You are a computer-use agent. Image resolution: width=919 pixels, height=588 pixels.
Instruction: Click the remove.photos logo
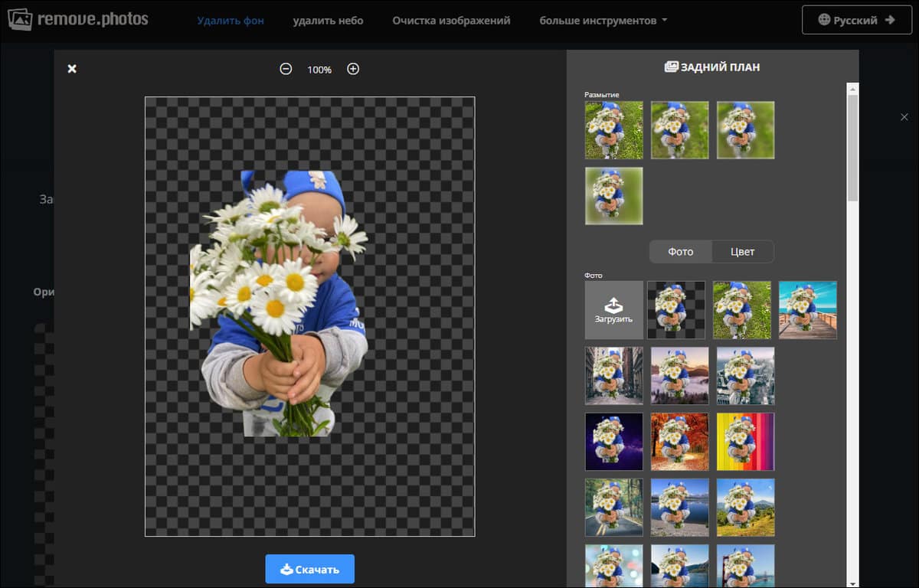(x=77, y=20)
